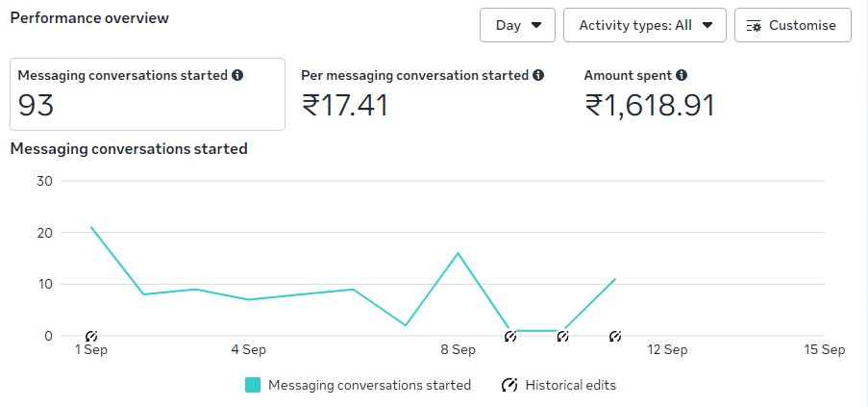Select the Amount spent metric

tap(650, 93)
